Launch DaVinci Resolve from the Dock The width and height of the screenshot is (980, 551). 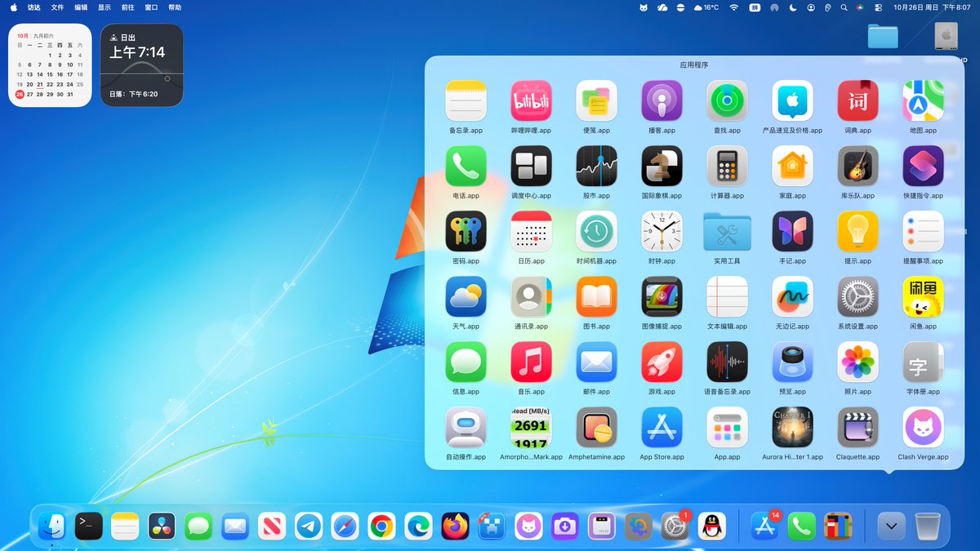[162, 527]
